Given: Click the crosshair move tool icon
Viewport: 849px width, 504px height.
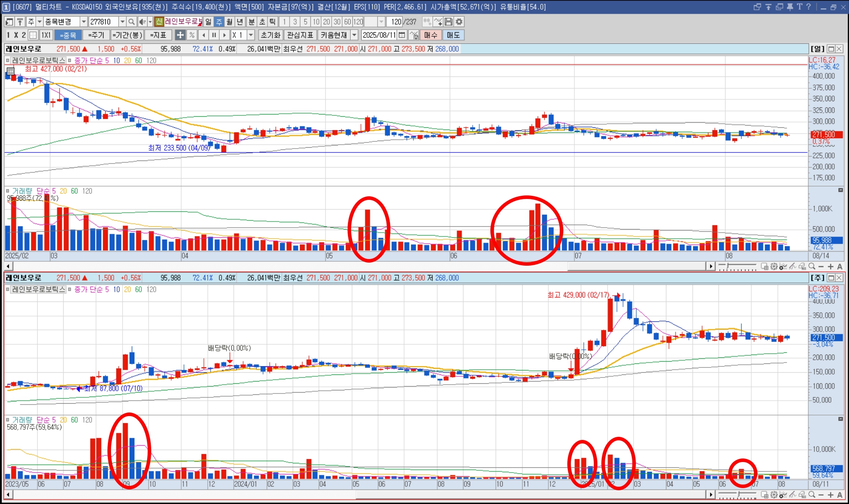Looking at the screenshot, I should click(180, 35).
